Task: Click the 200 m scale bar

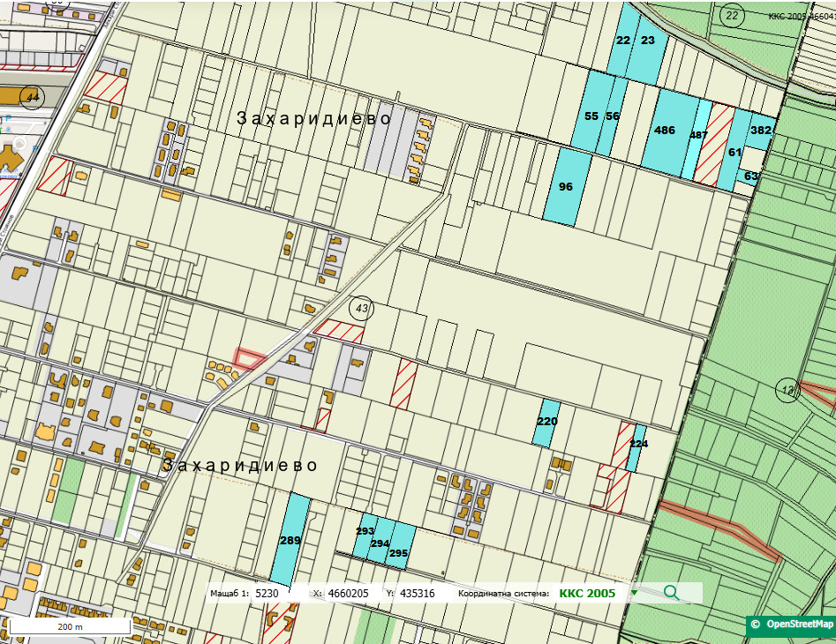Action: click(69, 625)
